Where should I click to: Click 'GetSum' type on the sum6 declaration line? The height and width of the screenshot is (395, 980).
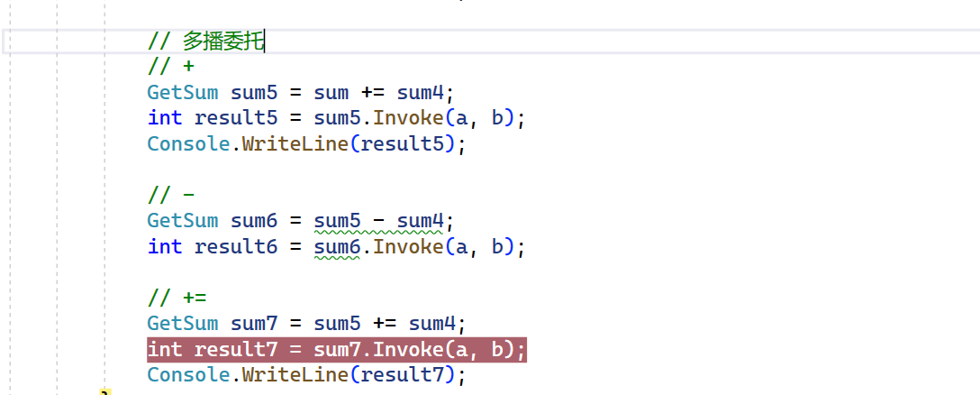coord(183,220)
